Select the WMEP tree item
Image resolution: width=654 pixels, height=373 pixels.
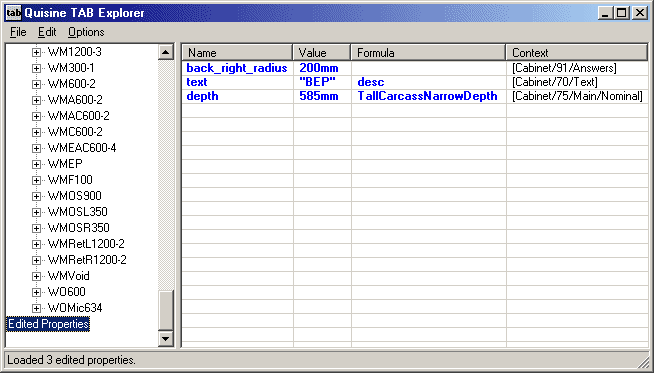pos(65,164)
